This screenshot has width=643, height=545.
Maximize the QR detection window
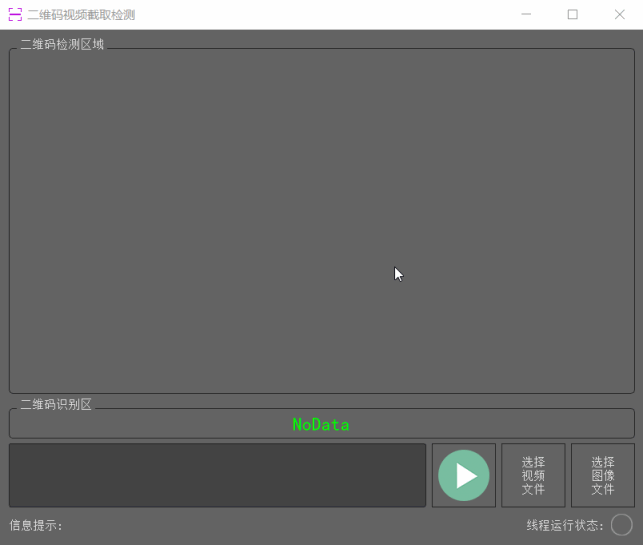pyautogui.click(x=573, y=14)
